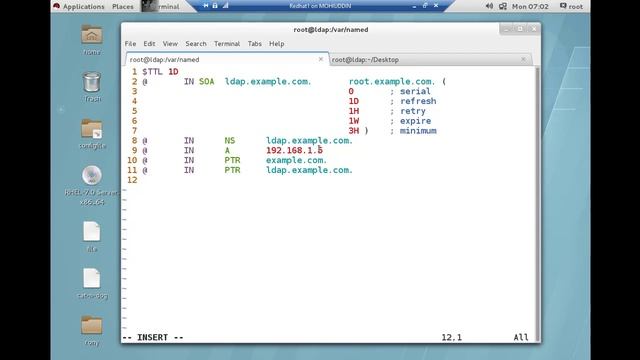Click the 1W value on line 6
640x360 pixels.
coord(353,121)
